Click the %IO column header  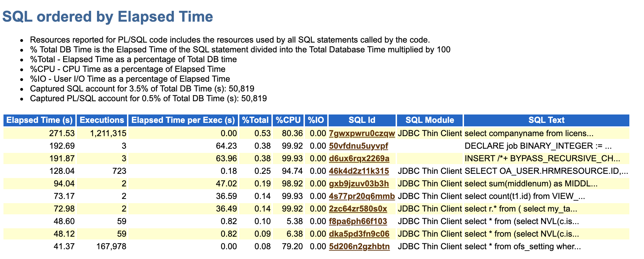pyautogui.click(x=316, y=120)
